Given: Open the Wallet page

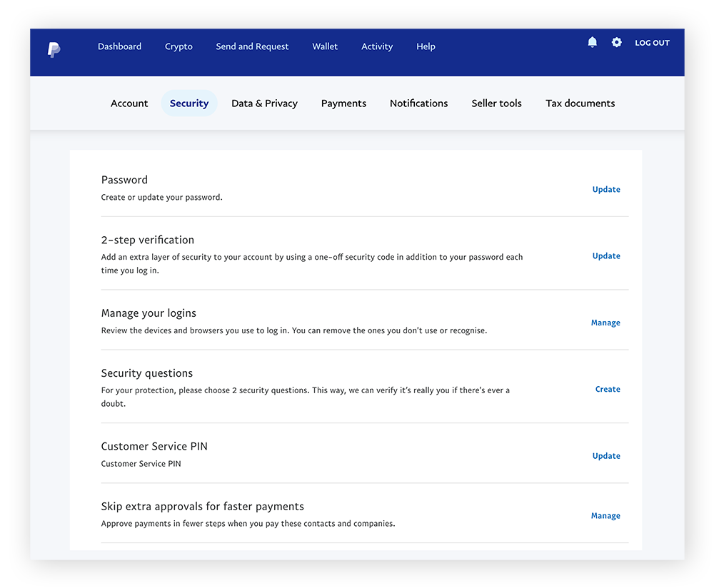Looking at the screenshot, I should click(x=325, y=46).
